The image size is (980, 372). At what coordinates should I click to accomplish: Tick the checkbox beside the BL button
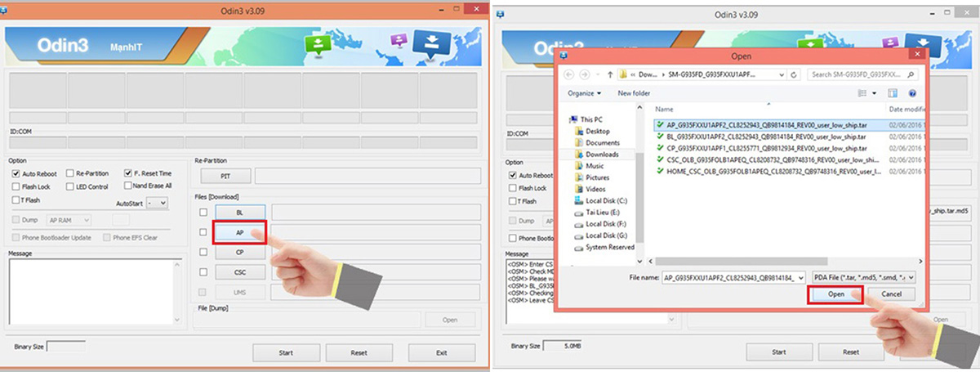click(x=203, y=213)
